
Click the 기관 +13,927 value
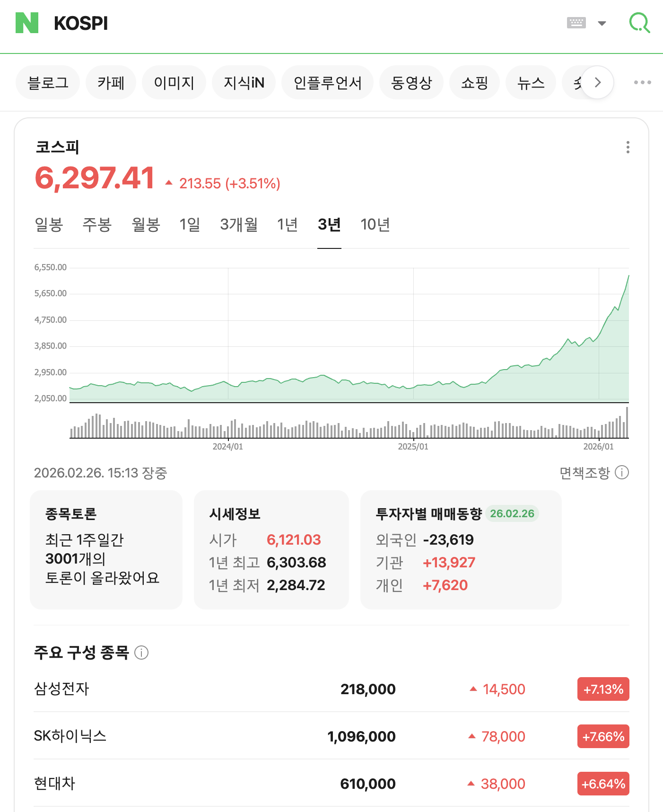tap(449, 563)
